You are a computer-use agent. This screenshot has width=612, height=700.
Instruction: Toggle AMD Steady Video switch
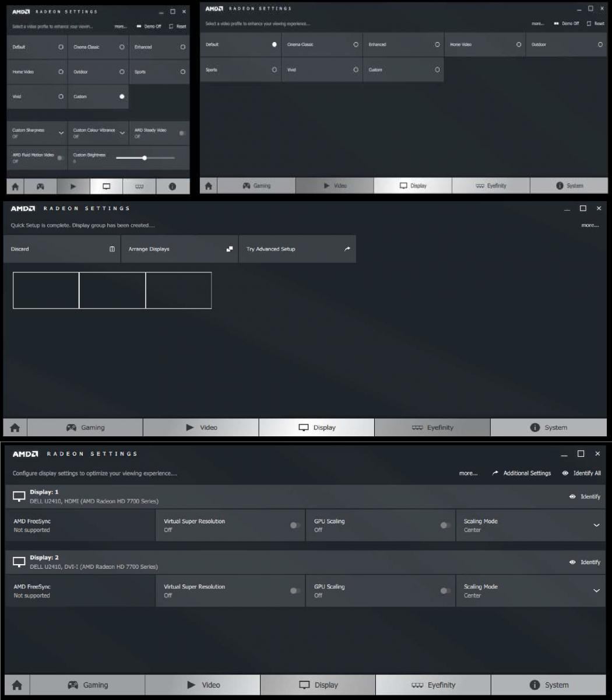[x=183, y=134]
